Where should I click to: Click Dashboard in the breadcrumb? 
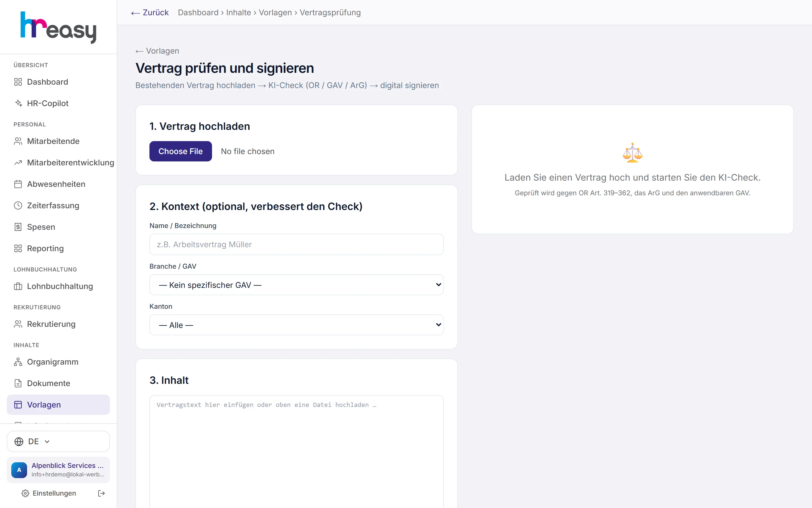pyautogui.click(x=198, y=12)
